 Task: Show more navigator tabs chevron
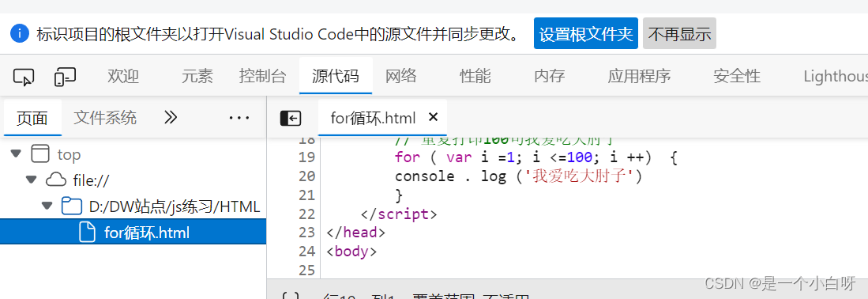pyautogui.click(x=171, y=117)
